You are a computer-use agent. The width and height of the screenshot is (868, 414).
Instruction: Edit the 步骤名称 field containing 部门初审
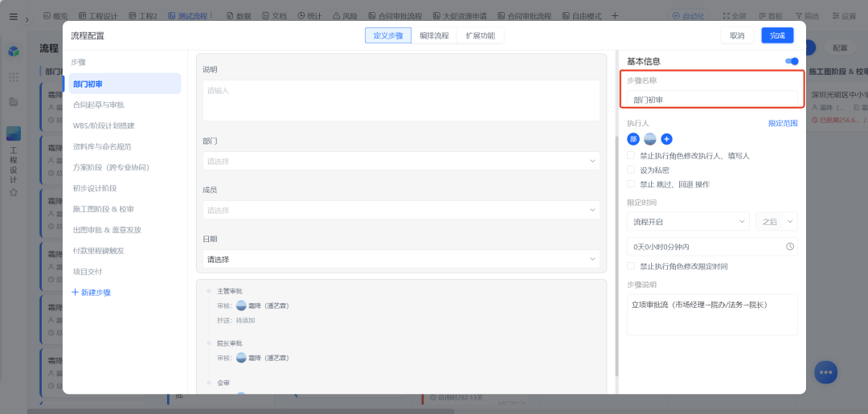tap(712, 100)
